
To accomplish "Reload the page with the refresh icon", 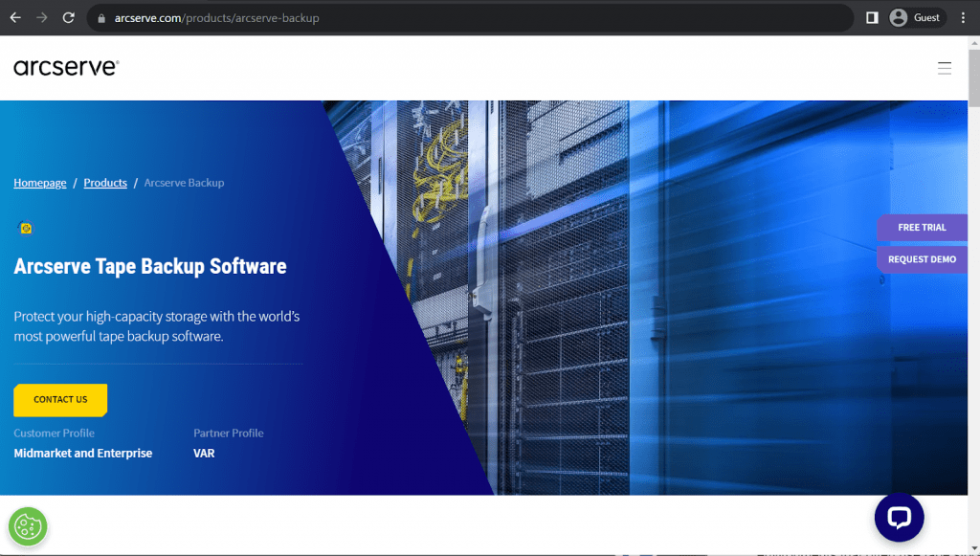I will (x=69, y=17).
